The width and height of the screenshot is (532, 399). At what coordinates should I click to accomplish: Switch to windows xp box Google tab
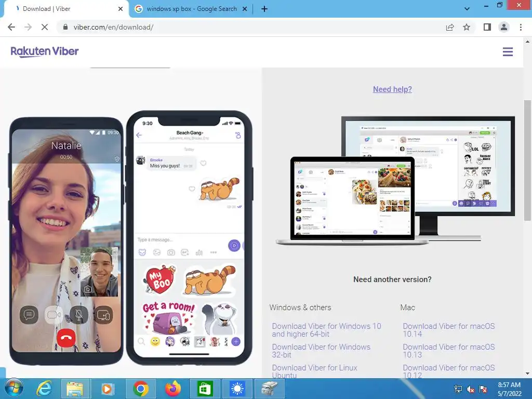coord(191,9)
